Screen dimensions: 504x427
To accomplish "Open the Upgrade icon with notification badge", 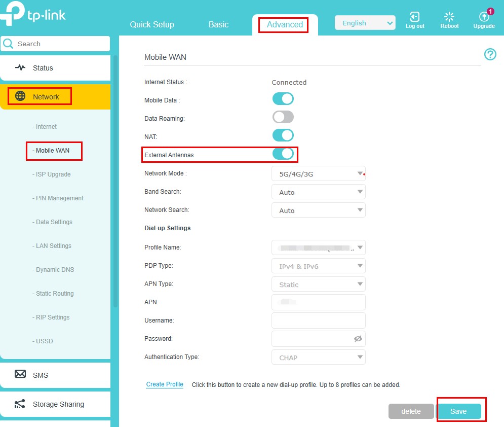I will (x=484, y=16).
